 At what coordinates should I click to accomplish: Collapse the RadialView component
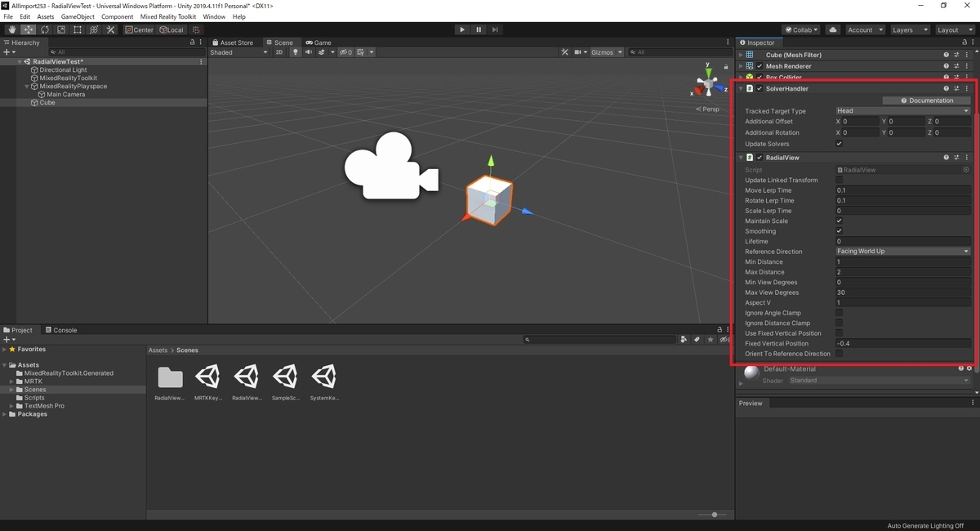pyautogui.click(x=741, y=158)
